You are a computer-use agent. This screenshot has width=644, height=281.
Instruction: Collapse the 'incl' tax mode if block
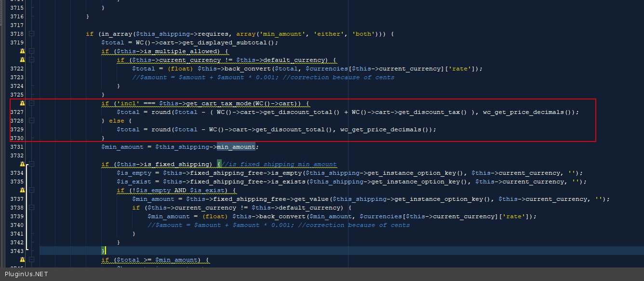coord(32,103)
